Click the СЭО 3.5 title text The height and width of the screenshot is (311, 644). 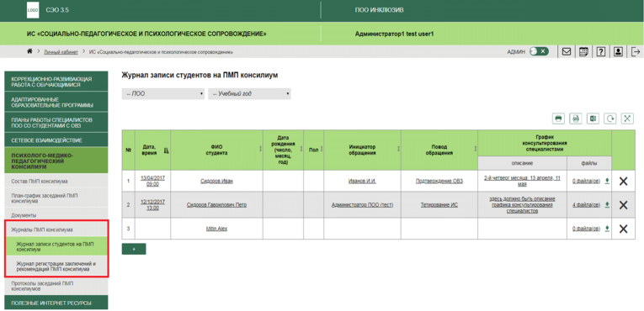[57, 10]
